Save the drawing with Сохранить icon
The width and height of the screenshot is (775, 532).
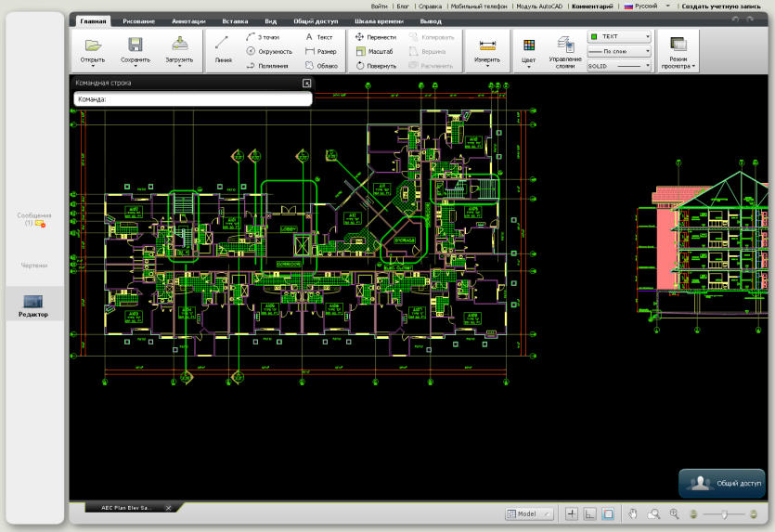click(136, 50)
